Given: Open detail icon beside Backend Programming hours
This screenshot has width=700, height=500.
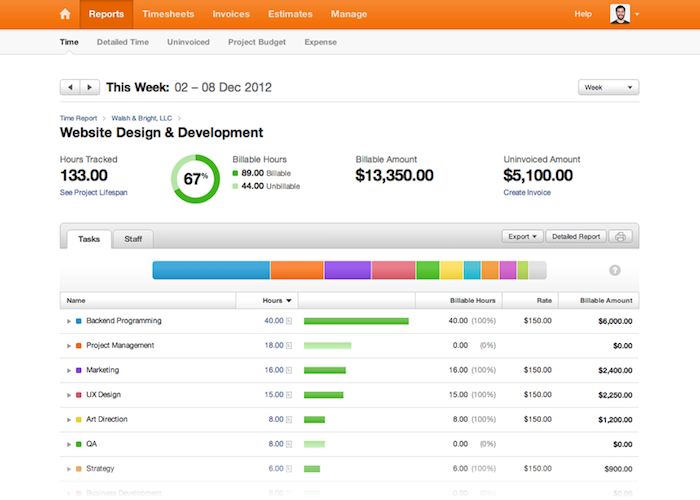Looking at the screenshot, I should point(290,321).
